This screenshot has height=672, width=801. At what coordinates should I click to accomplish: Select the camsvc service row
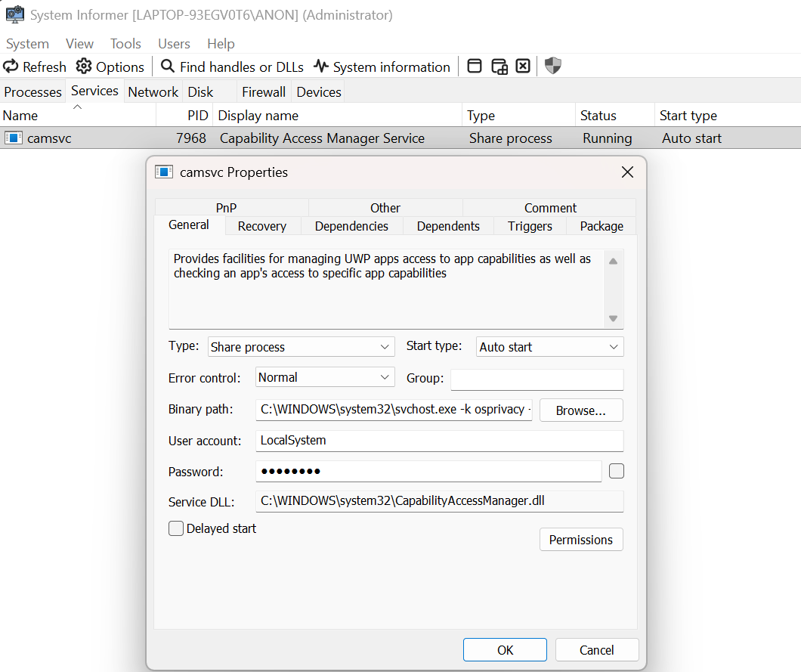227,138
